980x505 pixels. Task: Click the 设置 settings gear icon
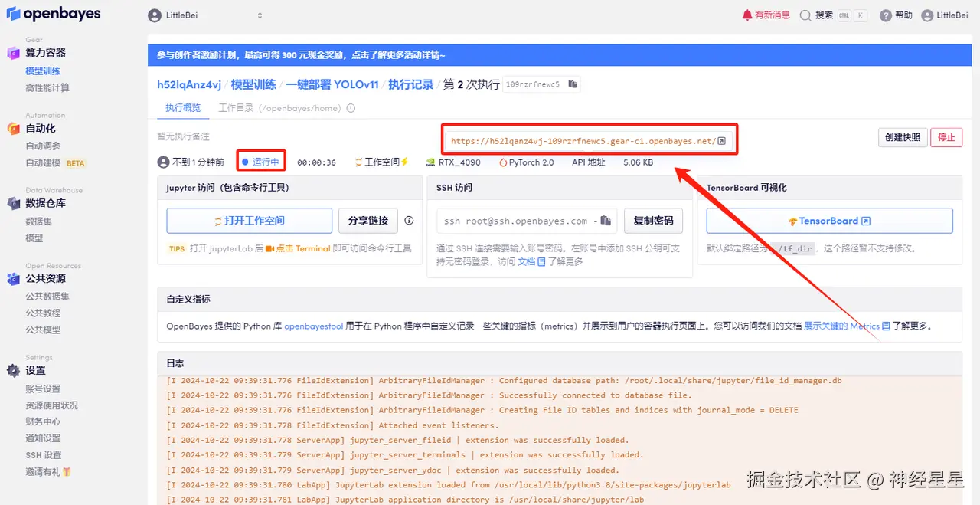pyautogui.click(x=12, y=370)
